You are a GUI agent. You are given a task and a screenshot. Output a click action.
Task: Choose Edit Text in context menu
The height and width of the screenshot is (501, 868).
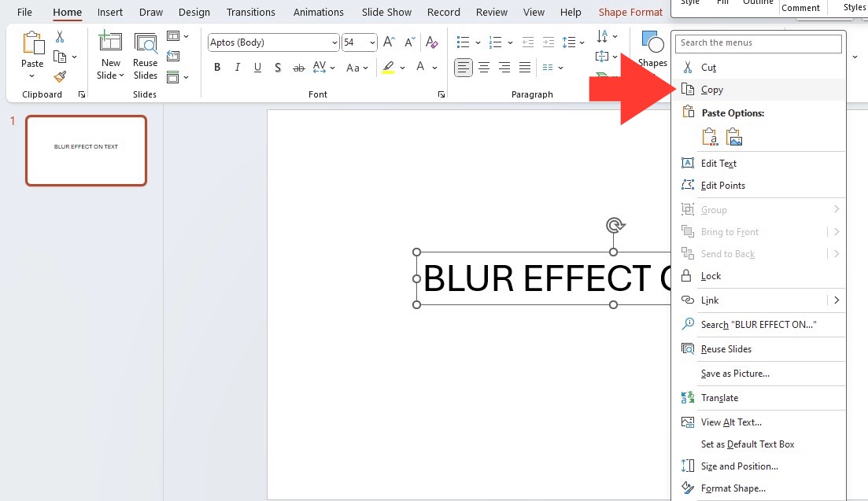(759, 163)
